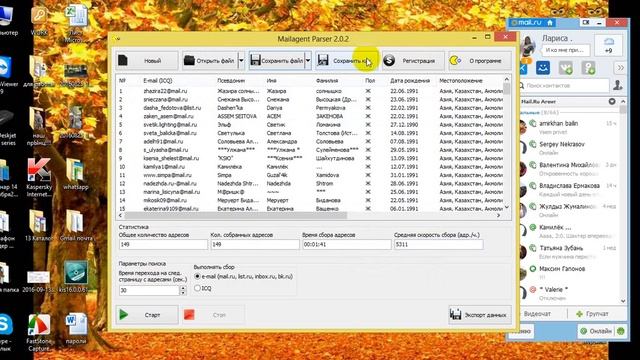Viewport: 640px width, 360px height.
Task: Open the пароли Word document on desktop
Action: [76, 329]
